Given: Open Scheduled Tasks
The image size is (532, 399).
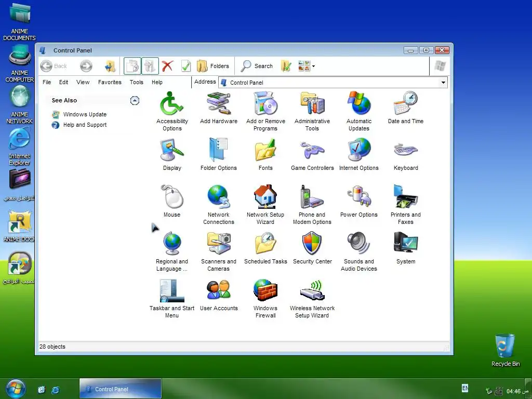Looking at the screenshot, I should pyautogui.click(x=265, y=248).
